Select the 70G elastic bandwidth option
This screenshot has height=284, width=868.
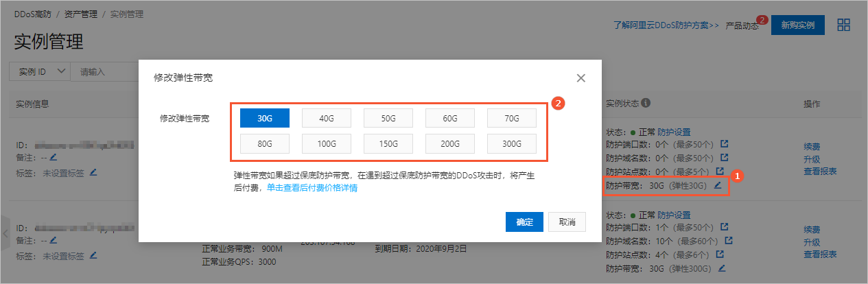pos(511,118)
